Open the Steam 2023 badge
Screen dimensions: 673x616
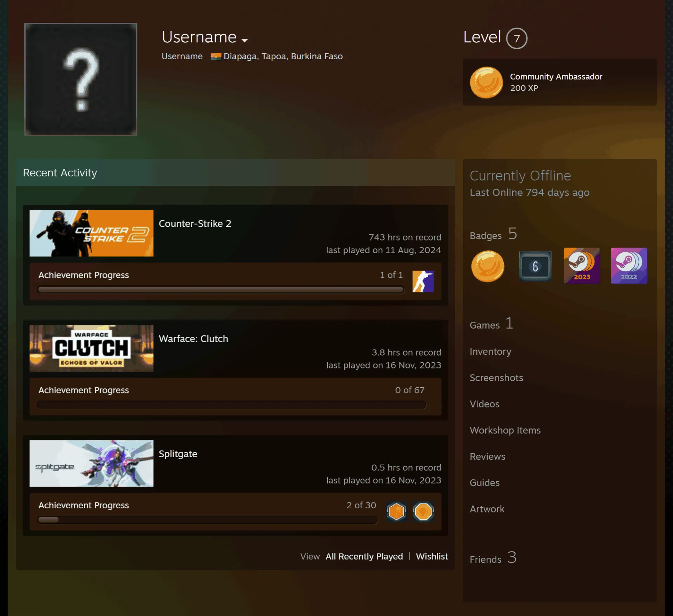(582, 266)
